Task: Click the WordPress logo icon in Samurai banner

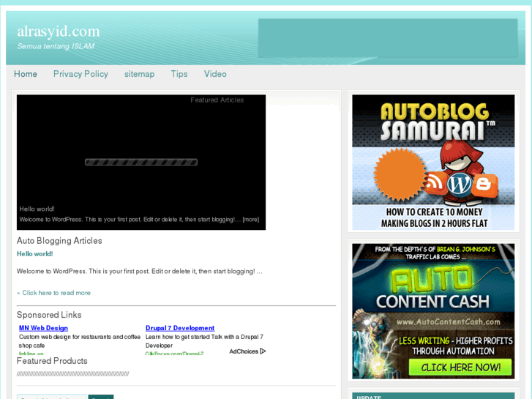Action: click(459, 184)
